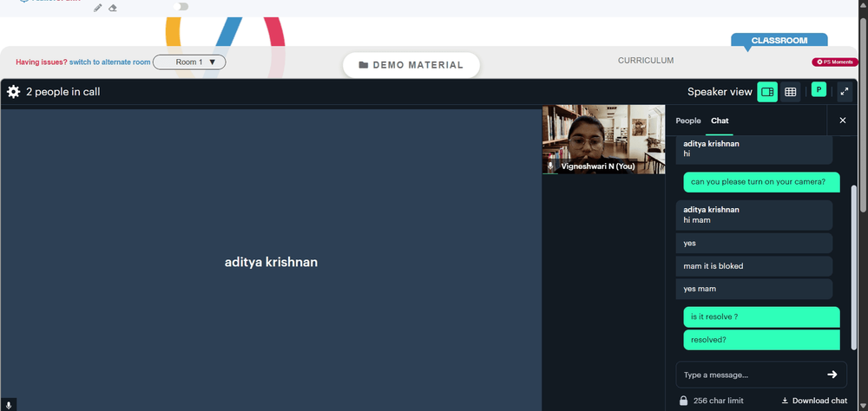Viewport: 868px width, 411px height.
Task: Select the pencil drawing tool
Action: (x=98, y=8)
